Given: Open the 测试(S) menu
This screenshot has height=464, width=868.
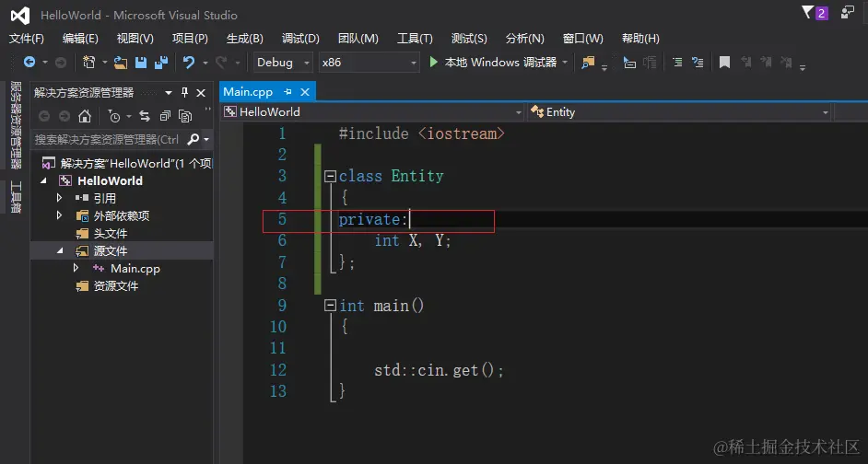Looking at the screenshot, I should (x=469, y=38).
